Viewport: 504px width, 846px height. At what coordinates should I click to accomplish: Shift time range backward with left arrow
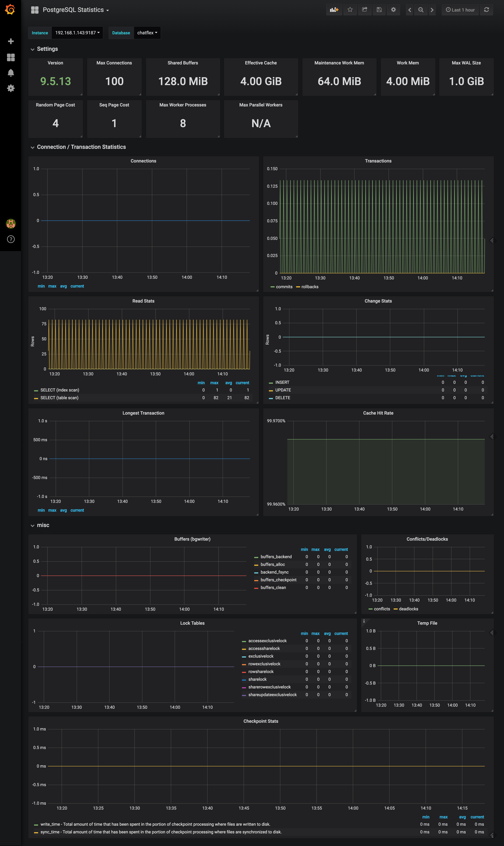click(409, 10)
